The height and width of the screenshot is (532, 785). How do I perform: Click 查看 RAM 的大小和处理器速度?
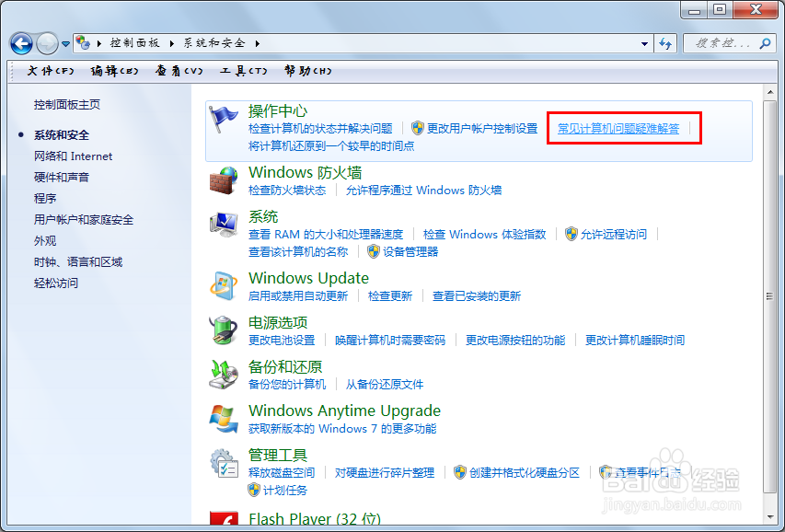click(326, 234)
